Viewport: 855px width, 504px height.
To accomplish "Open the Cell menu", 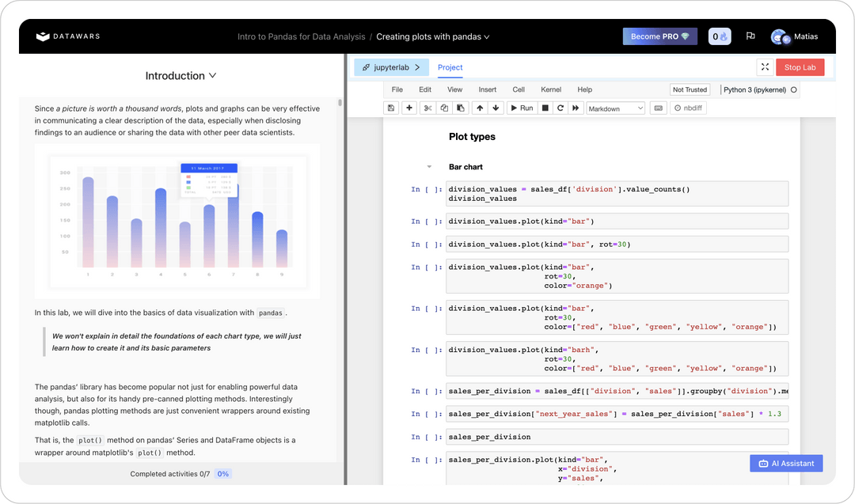I will (x=519, y=90).
